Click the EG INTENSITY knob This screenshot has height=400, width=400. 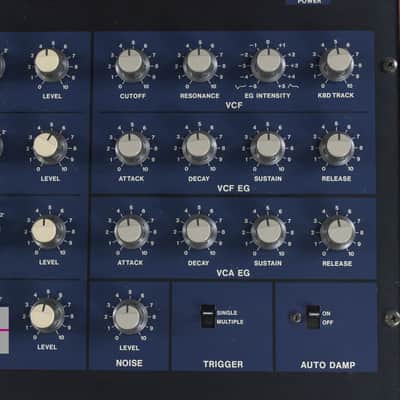268,63
